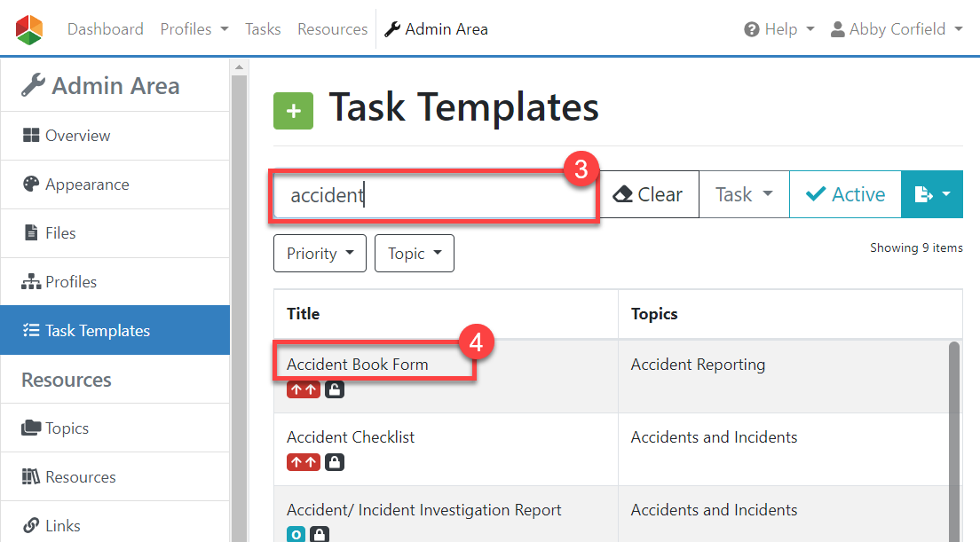The height and width of the screenshot is (542, 980).
Task: Open the Task type dropdown
Action: [744, 194]
